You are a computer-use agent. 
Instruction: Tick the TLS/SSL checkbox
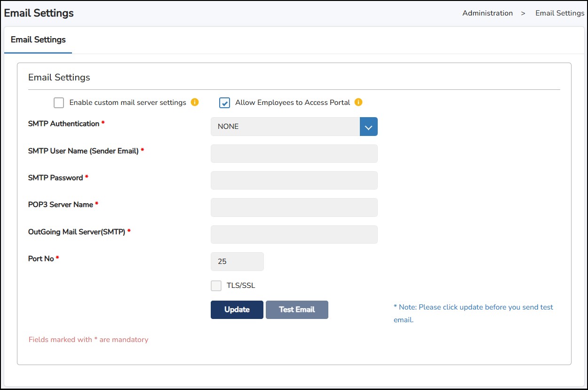(x=216, y=286)
